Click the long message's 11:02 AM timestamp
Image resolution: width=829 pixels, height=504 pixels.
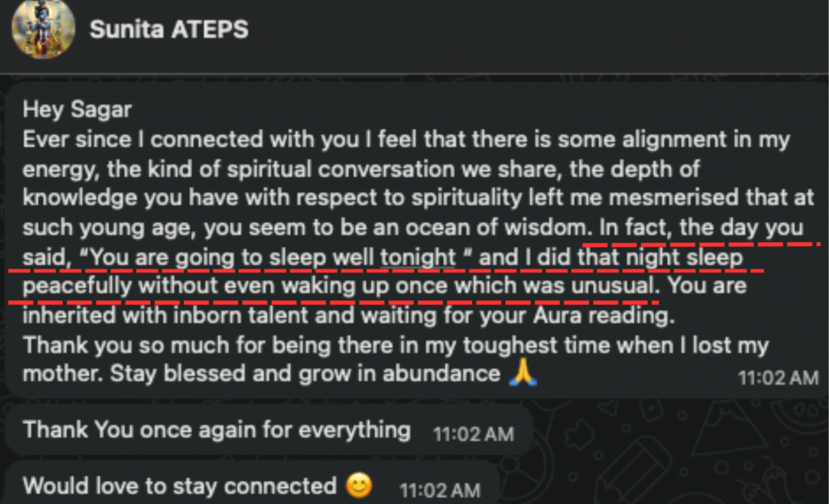click(x=778, y=377)
